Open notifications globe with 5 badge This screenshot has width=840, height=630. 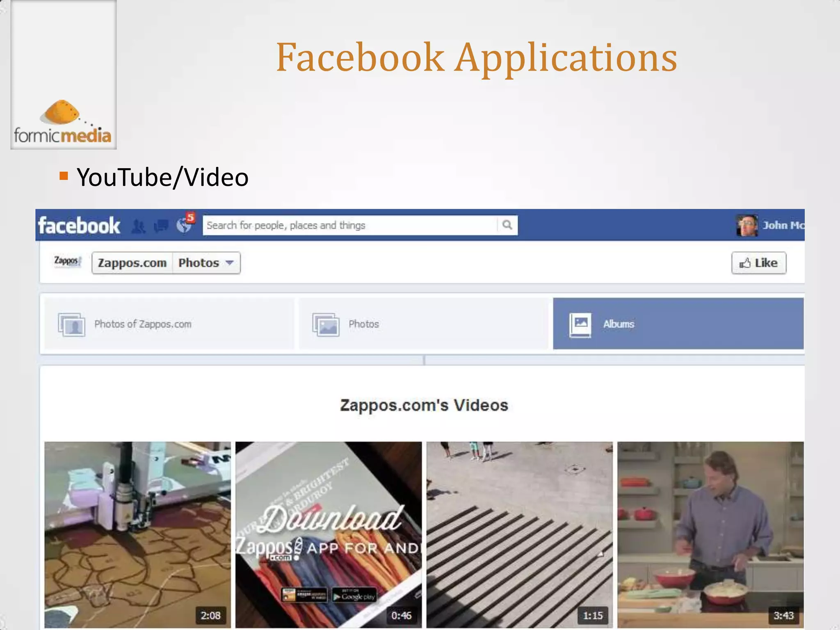coord(185,224)
